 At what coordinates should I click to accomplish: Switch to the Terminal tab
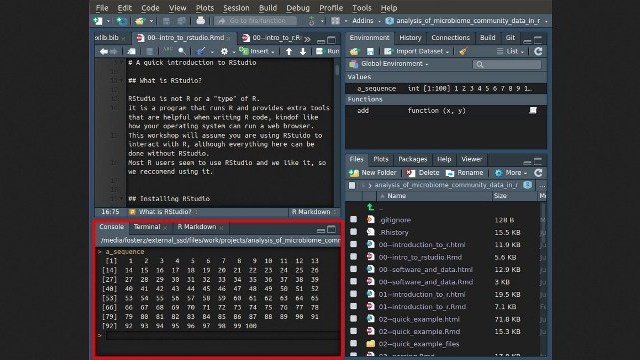point(147,227)
